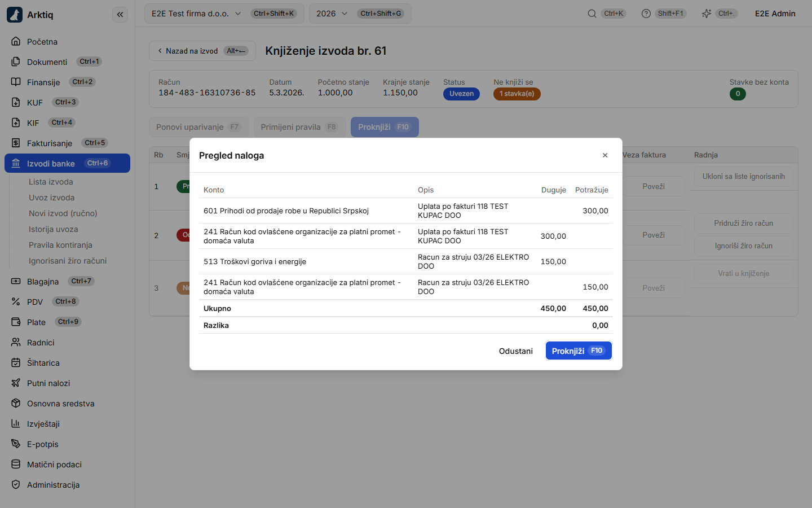This screenshot has width=812, height=508.
Task: Open Lista izvoda submenu item
Action: coord(51,182)
